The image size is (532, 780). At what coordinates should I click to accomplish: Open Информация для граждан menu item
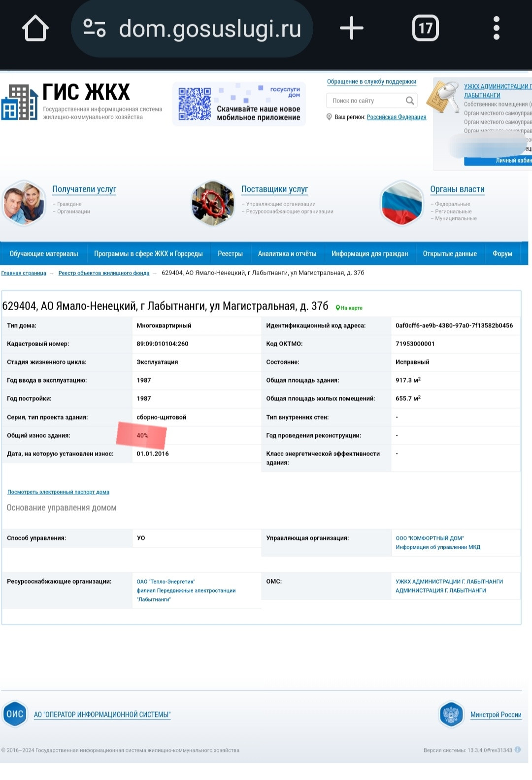369,253
